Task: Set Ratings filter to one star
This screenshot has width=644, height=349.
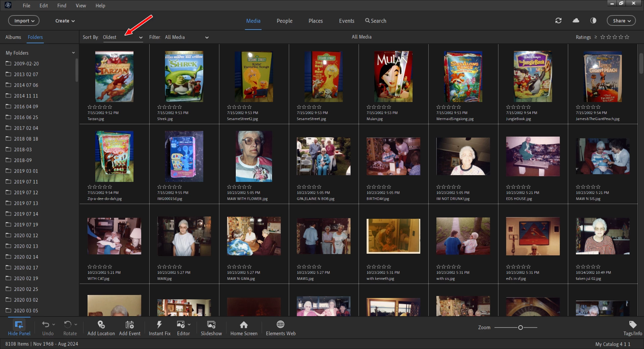Action: tap(603, 37)
